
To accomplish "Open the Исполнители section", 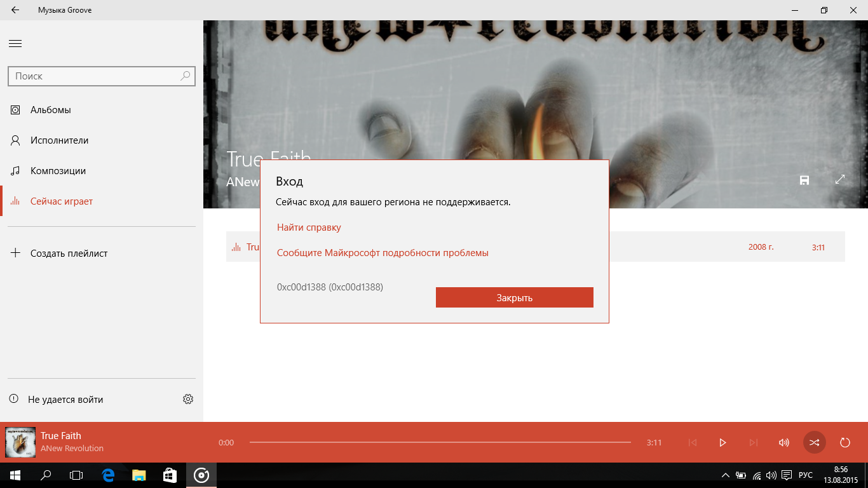I will click(102, 140).
